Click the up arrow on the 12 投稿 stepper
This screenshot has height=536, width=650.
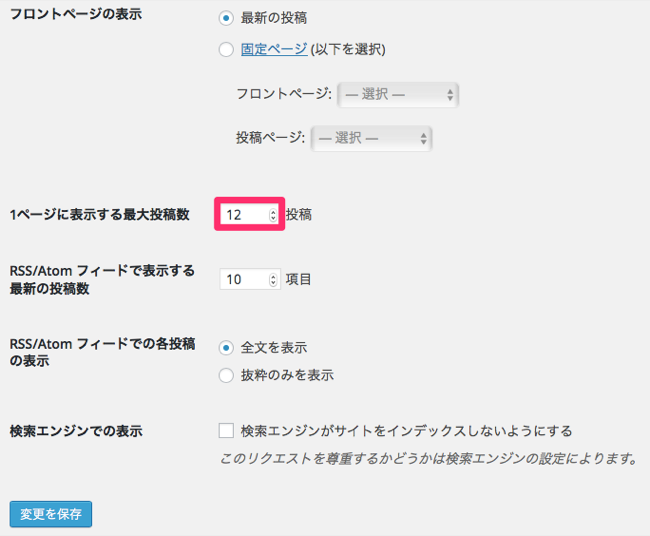(273, 211)
